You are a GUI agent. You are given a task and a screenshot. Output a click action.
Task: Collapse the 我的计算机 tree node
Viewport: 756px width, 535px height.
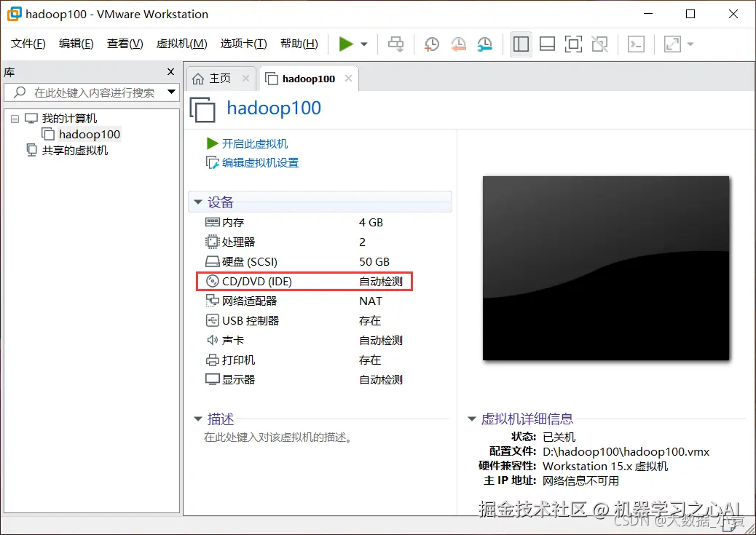pos(15,119)
